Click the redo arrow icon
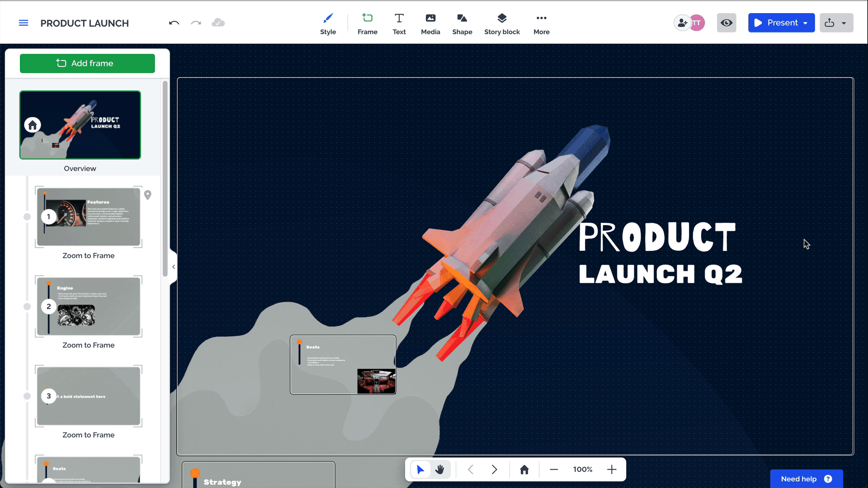The width and height of the screenshot is (868, 488). (196, 23)
